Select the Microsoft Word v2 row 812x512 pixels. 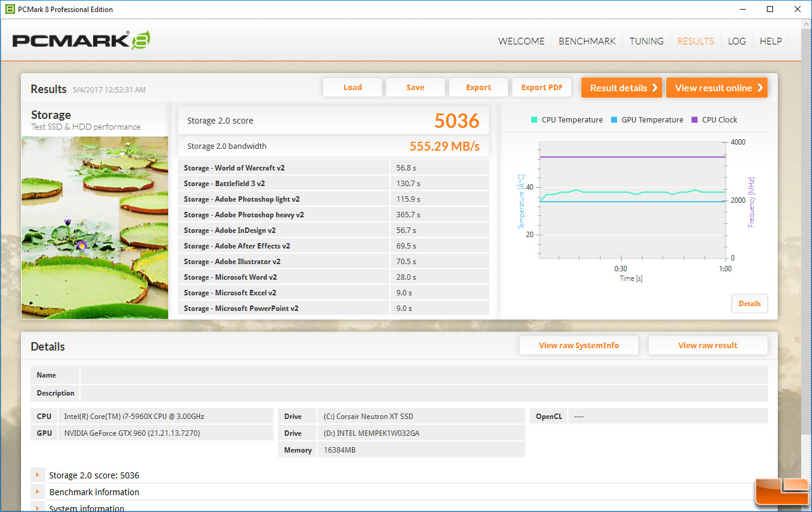333,277
